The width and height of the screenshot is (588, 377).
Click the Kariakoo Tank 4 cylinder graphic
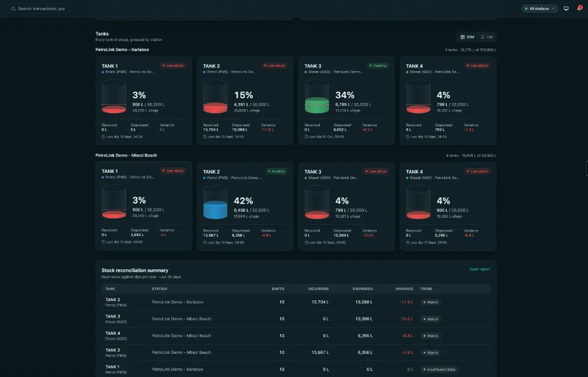pyautogui.click(x=418, y=96)
